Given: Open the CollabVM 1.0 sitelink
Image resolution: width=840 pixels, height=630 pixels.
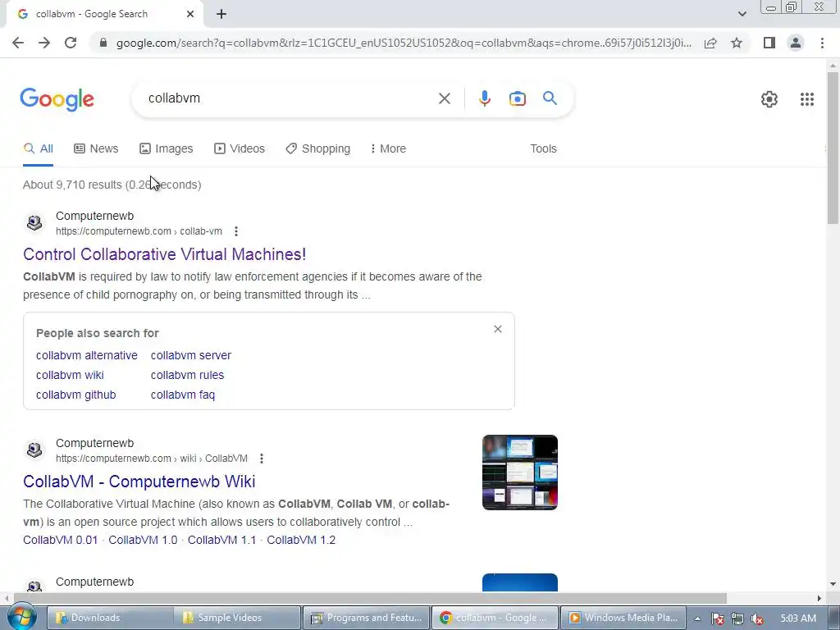Looking at the screenshot, I should click(143, 540).
